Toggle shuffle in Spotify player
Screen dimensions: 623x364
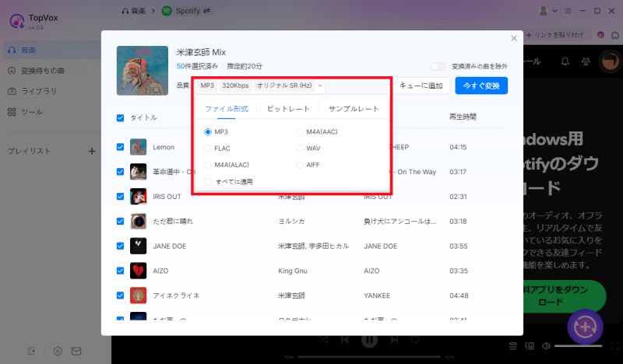tap(324, 340)
